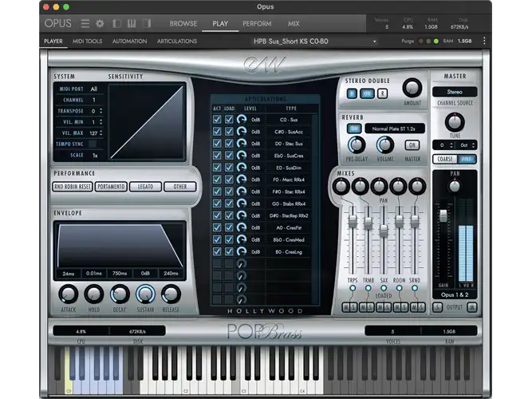Click the level knob for F0 - Marc RRx4
This screenshot has height=399, width=532.
(241, 180)
